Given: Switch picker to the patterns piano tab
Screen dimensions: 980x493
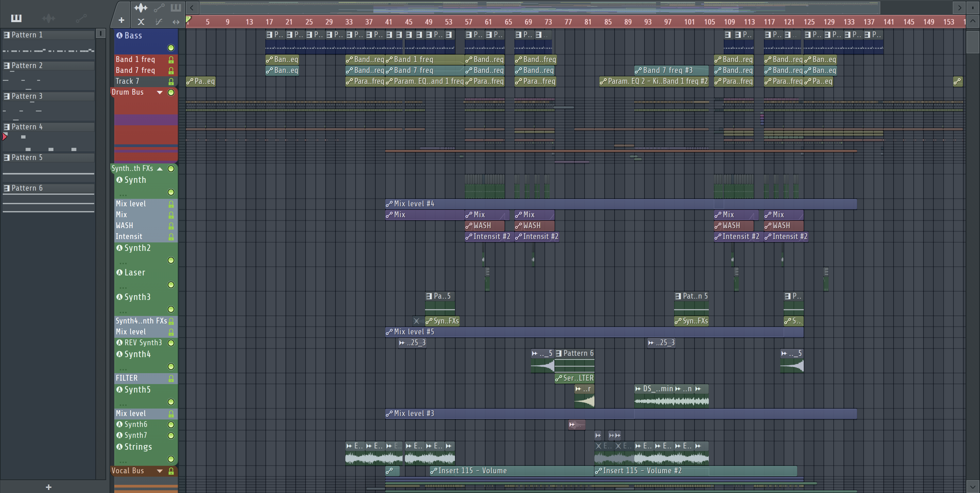Looking at the screenshot, I should [16, 18].
